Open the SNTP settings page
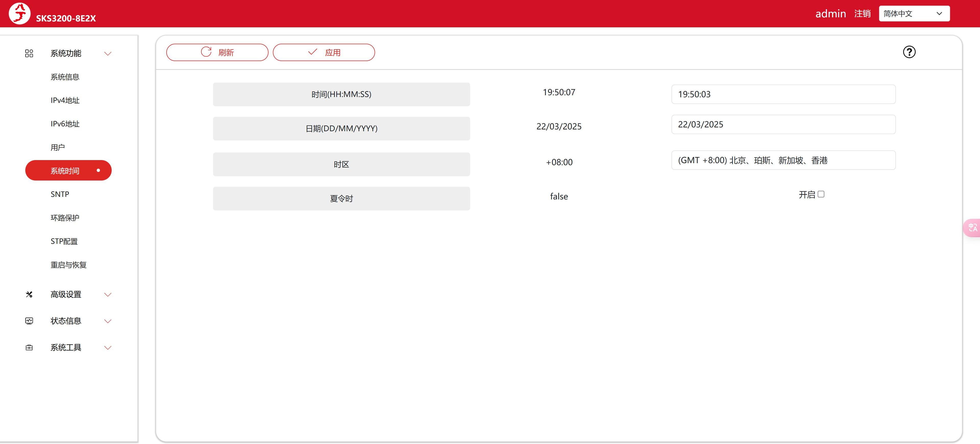The image size is (980, 444). pos(60,194)
